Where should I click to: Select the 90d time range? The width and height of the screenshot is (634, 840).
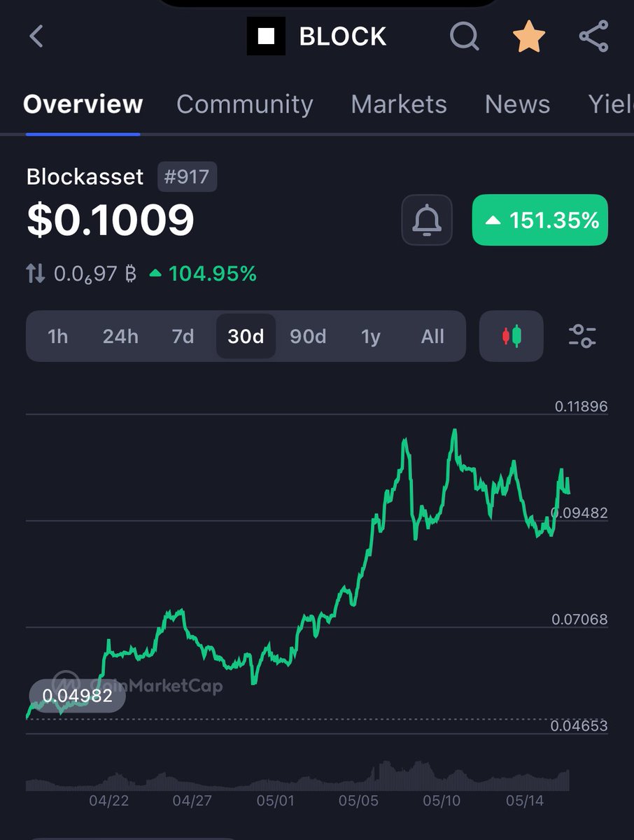coord(307,337)
